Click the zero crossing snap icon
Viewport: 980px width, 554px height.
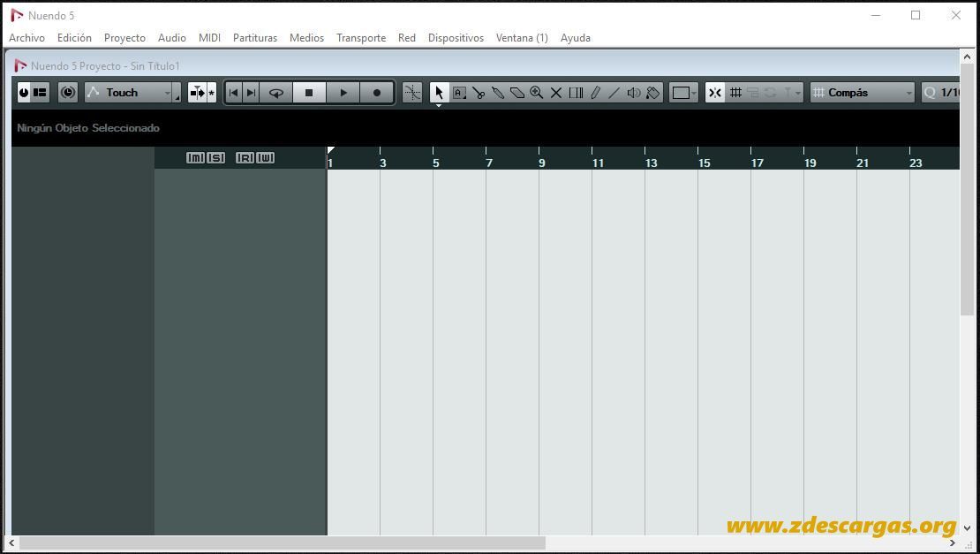pyautogui.click(x=412, y=93)
